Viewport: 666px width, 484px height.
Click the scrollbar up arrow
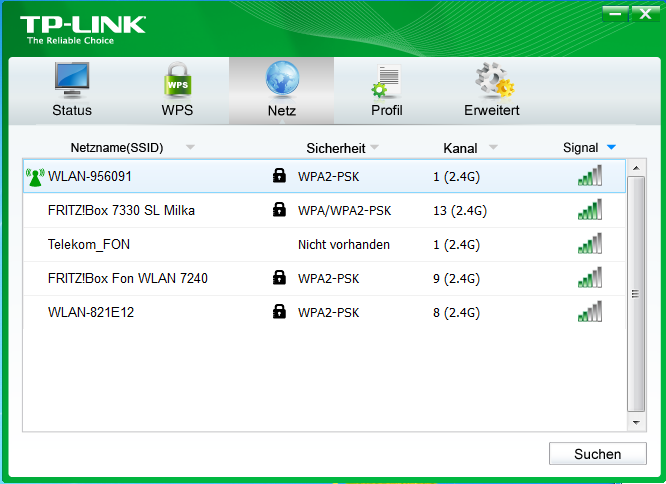point(636,168)
